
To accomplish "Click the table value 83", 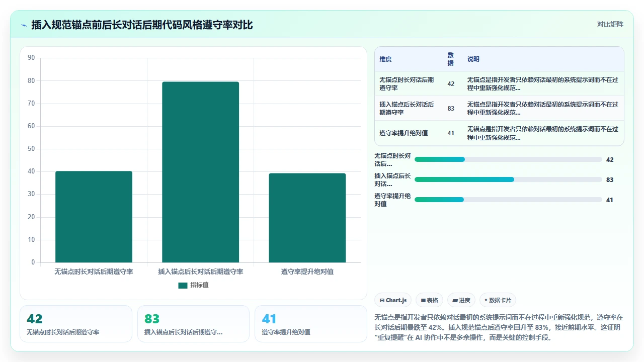I will pyautogui.click(x=451, y=108).
